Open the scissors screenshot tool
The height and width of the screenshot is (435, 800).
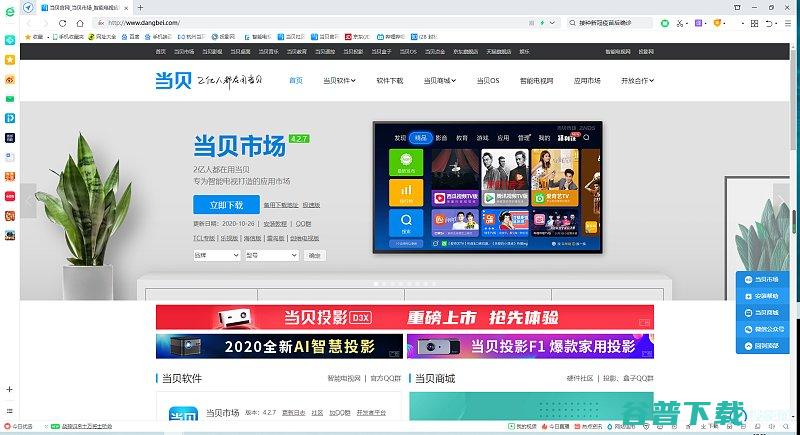click(680, 23)
